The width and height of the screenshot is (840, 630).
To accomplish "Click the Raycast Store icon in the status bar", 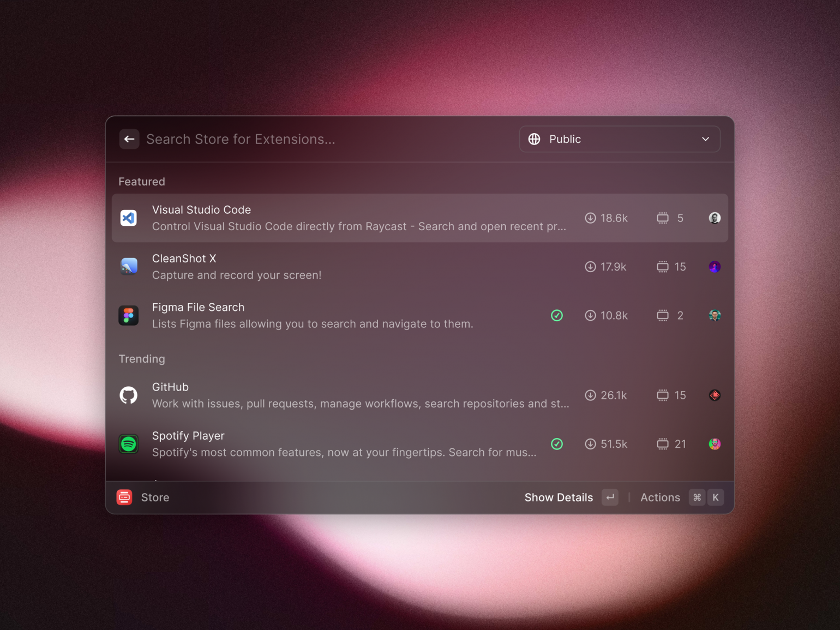I will 124,497.
